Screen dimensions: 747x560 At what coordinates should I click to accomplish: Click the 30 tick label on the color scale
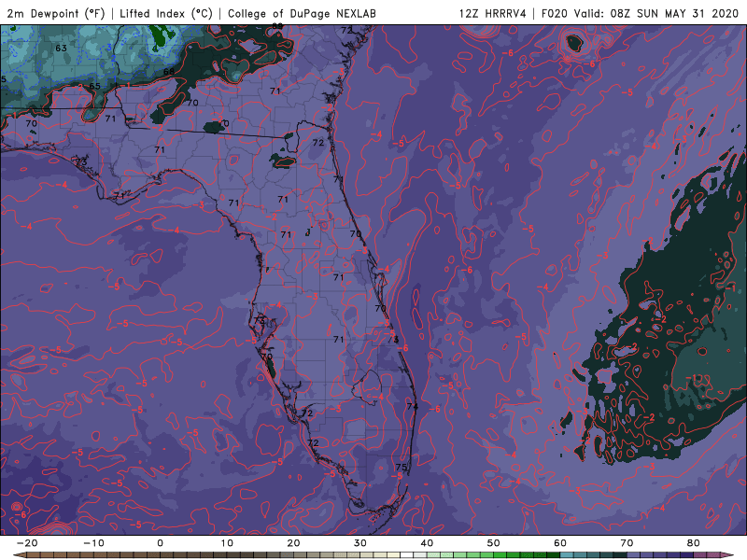point(360,543)
